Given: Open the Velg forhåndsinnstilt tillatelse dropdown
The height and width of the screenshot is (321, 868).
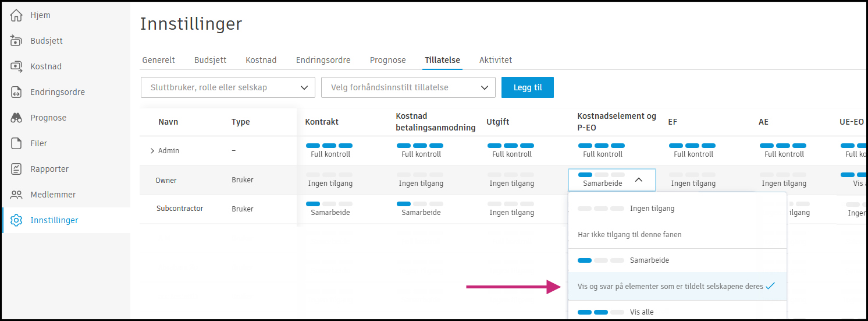Looking at the screenshot, I should [x=408, y=87].
